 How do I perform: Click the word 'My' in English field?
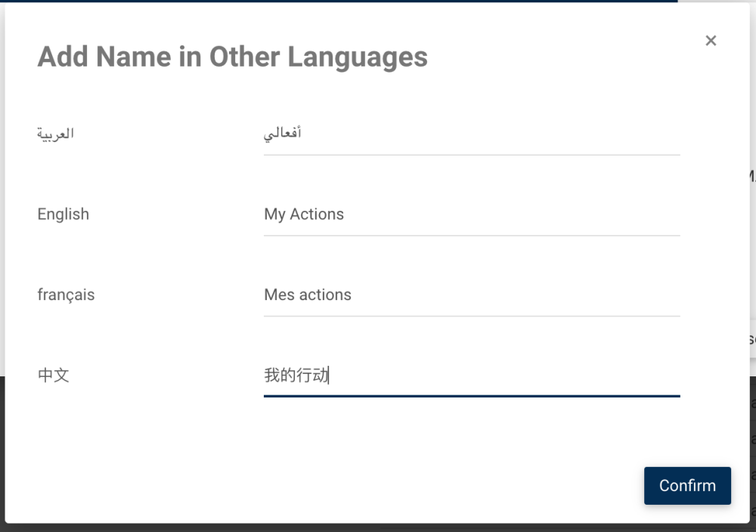click(274, 215)
